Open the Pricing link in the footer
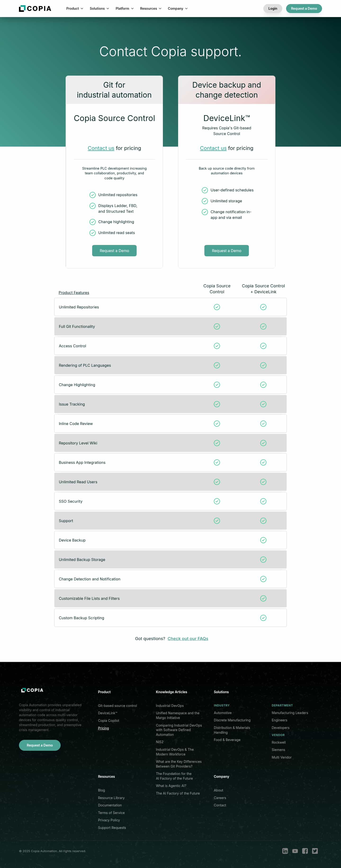This screenshot has height=868, width=341. coord(103,728)
